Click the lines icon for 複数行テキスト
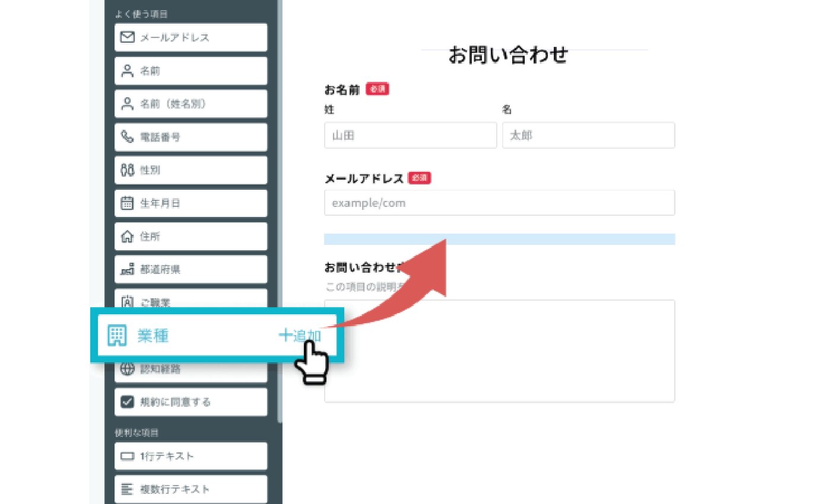Image resolution: width=825 pixels, height=504 pixels. (127, 489)
